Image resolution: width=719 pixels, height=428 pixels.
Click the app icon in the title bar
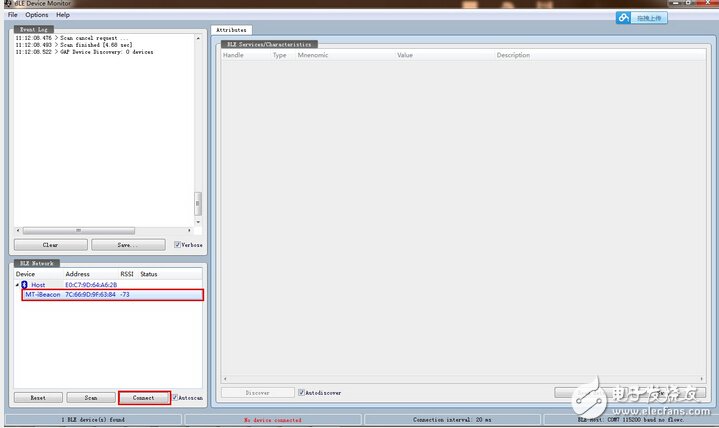pos(4,4)
